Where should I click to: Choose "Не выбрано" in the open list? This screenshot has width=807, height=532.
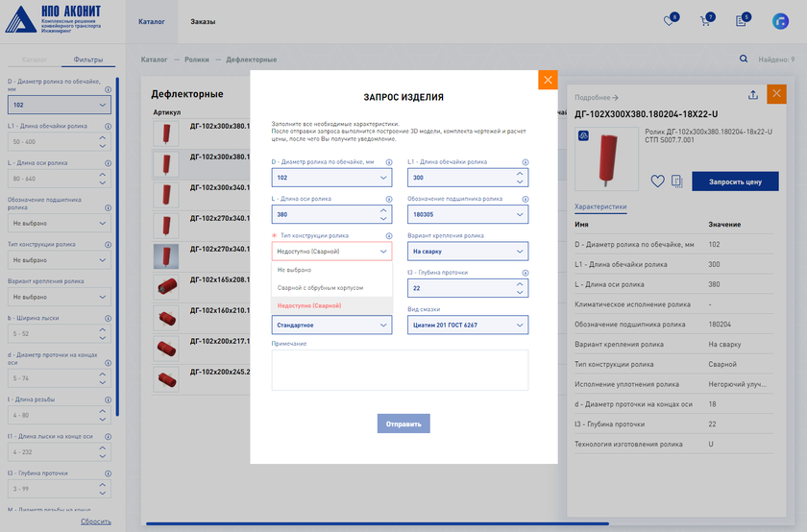point(294,270)
